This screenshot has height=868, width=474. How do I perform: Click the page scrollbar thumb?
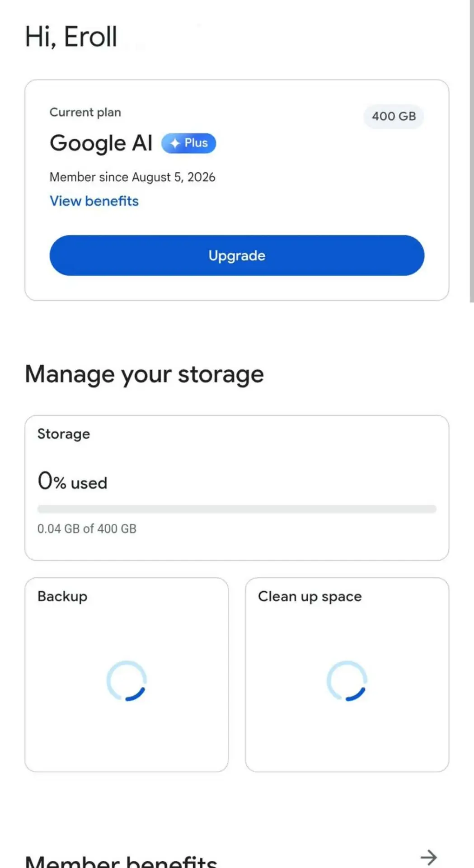tap(471, 151)
